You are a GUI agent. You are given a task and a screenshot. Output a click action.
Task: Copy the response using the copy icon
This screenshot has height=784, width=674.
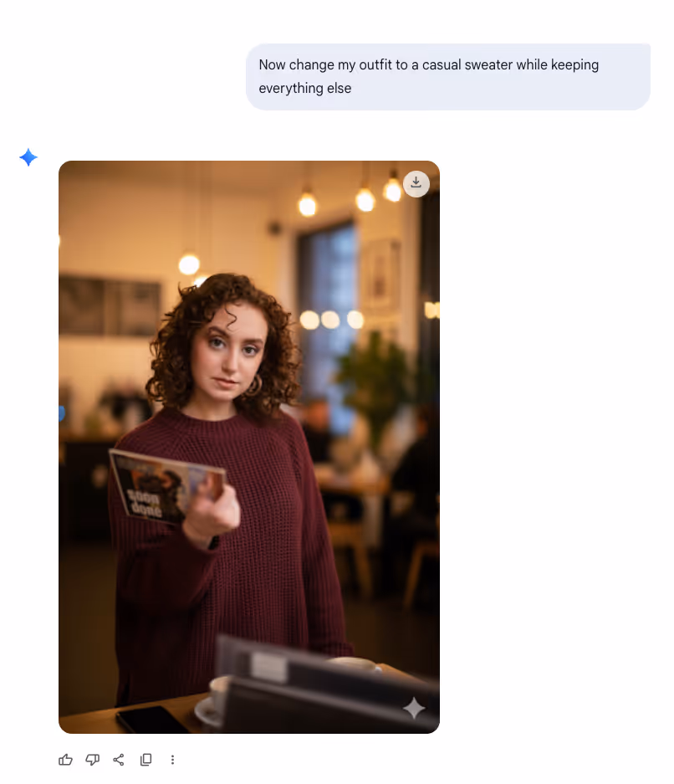pyautogui.click(x=146, y=760)
